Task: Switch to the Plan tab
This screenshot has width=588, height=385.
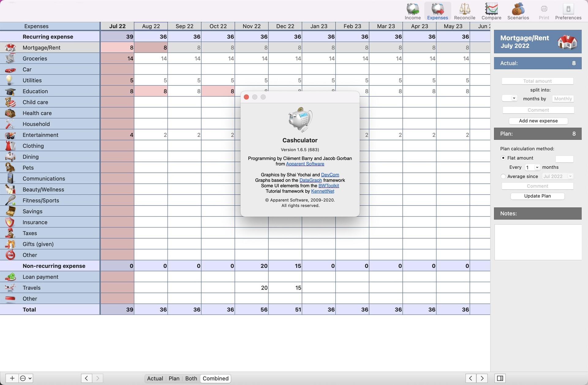Action: tap(174, 378)
